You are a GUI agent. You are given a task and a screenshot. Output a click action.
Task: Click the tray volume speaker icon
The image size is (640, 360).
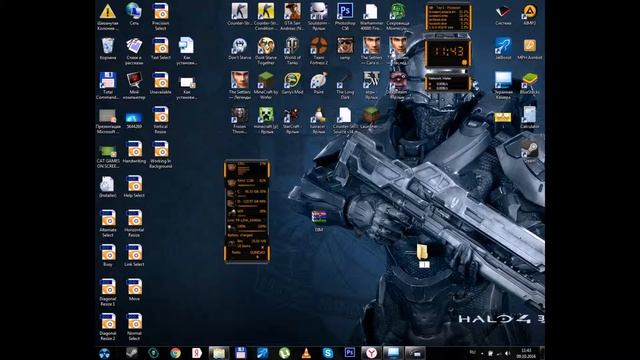pyautogui.click(x=508, y=353)
